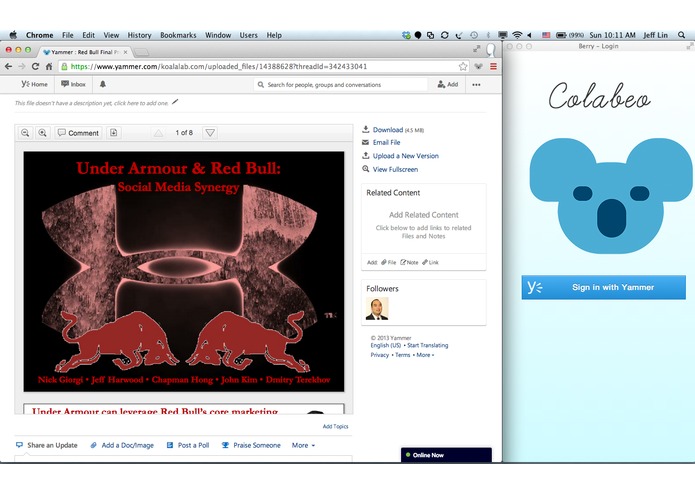
Task: Open notifications bell
Action: (x=102, y=84)
